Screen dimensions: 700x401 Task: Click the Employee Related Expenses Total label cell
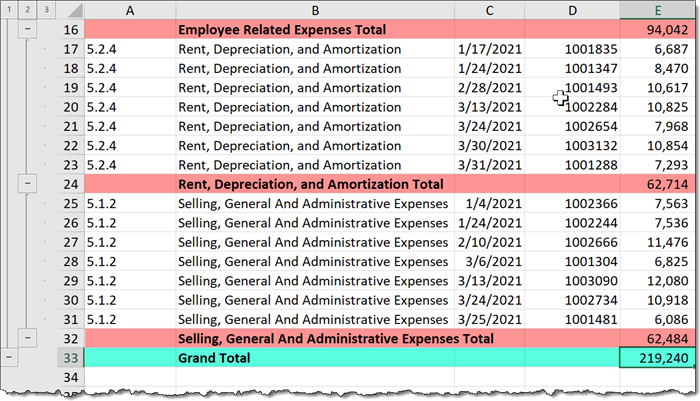314,30
